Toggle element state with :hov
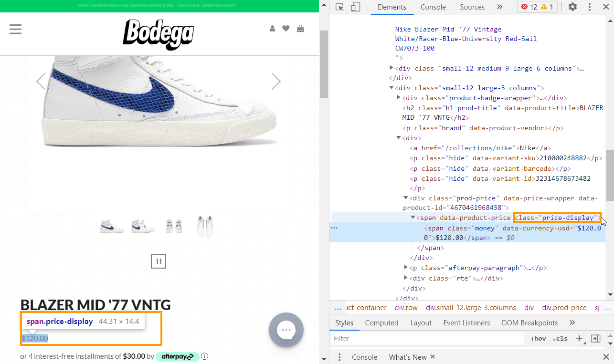This screenshot has height=364, width=614. pyautogui.click(x=538, y=338)
